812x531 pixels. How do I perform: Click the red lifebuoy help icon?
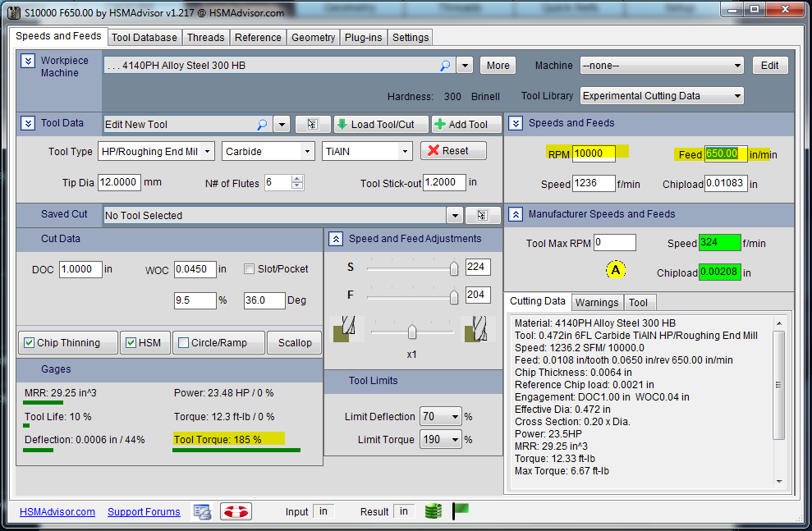(x=236, y=512)
